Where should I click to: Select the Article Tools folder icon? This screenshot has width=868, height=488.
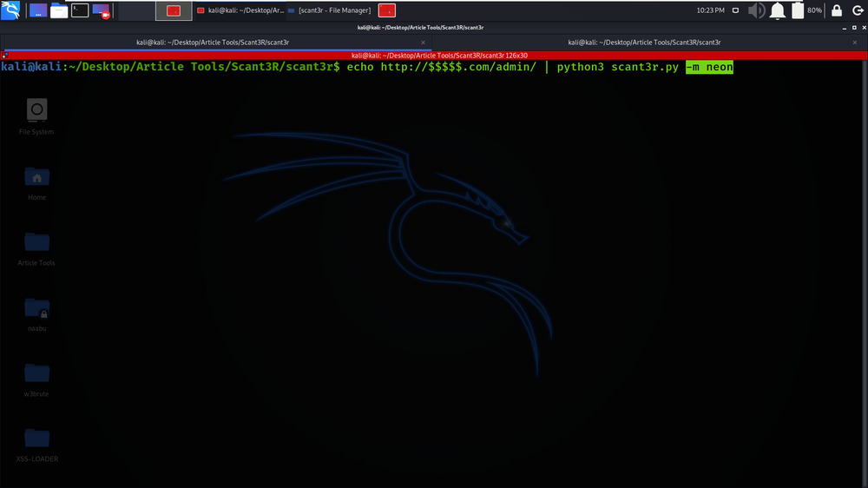(36, 249)
